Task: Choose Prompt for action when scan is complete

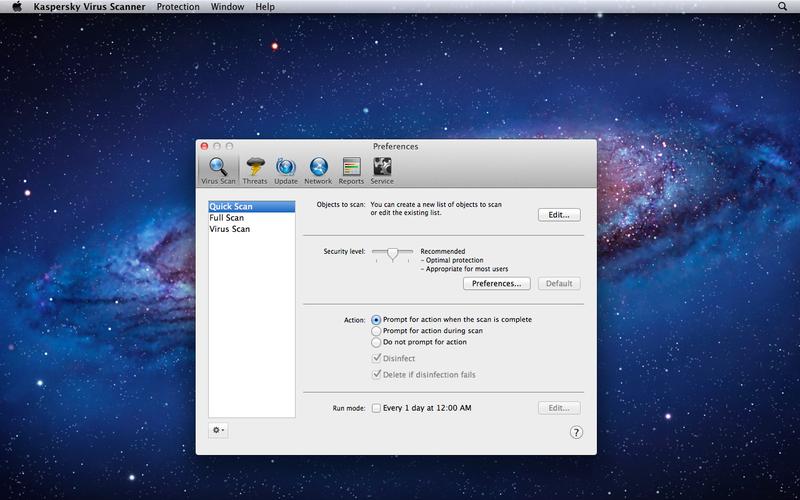Action: (x=376, y=320)
